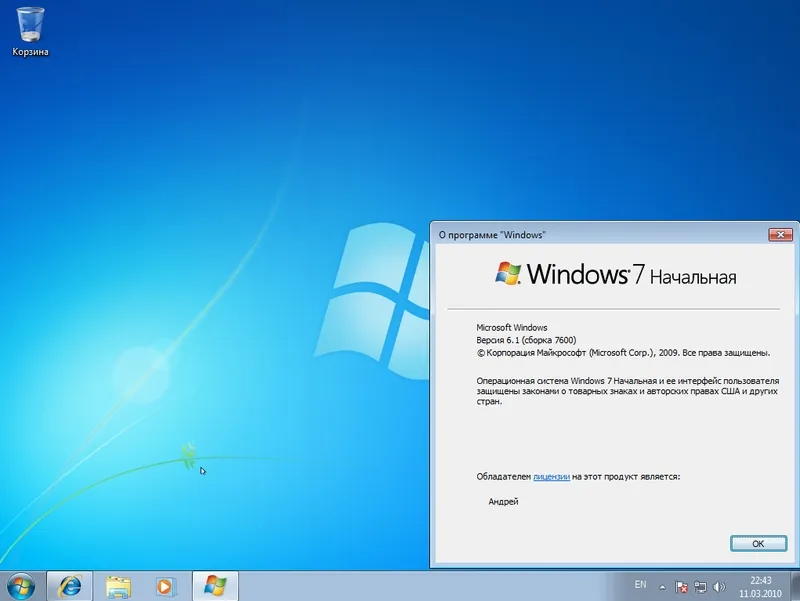Click the EN language indicator
This screenshot has width=800, height=601.
[640, 585]
